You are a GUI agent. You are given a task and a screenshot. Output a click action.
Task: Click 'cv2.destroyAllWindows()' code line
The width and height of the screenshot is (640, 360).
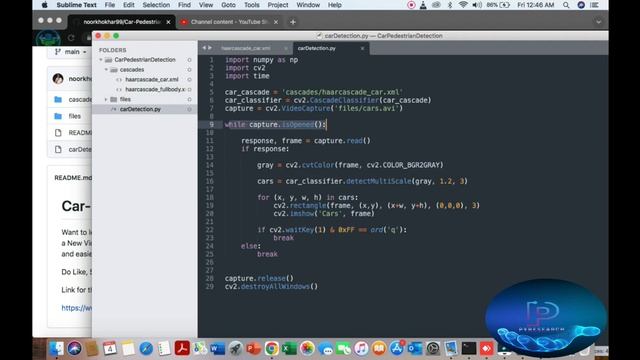[x=271, y=287]
